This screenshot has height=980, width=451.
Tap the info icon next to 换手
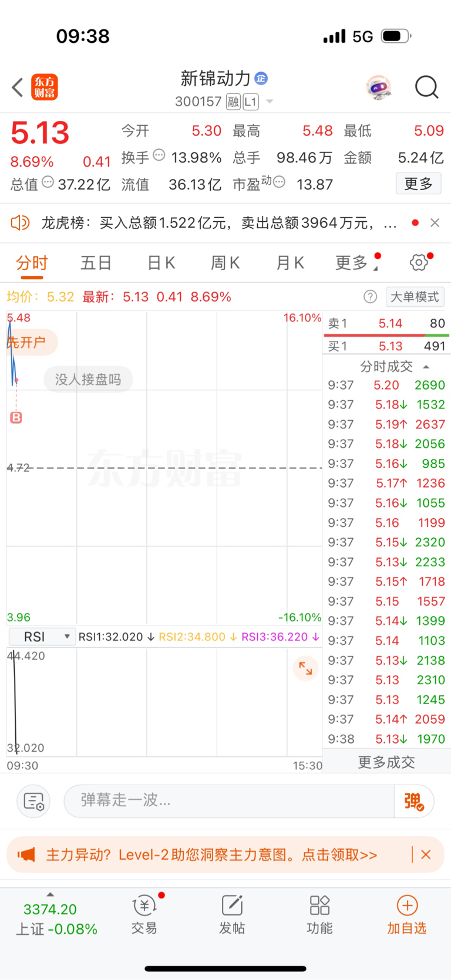point(159,156)
